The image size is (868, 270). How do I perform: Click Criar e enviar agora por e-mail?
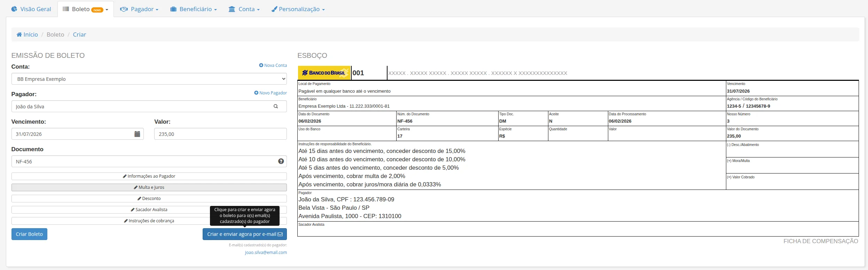[245, 234]
